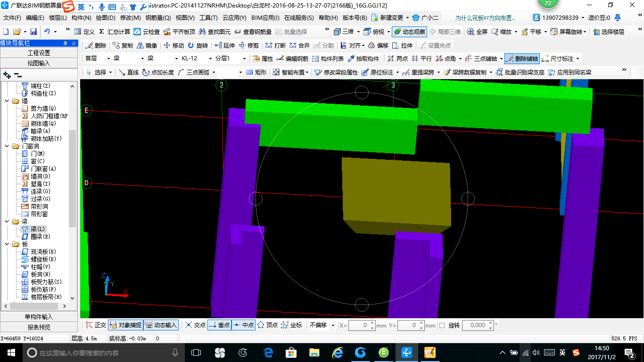The width and height of the screenshot is (644, 362).
Task: Collapse the 门窗洞 tree folder
Action: click(7, 146)
